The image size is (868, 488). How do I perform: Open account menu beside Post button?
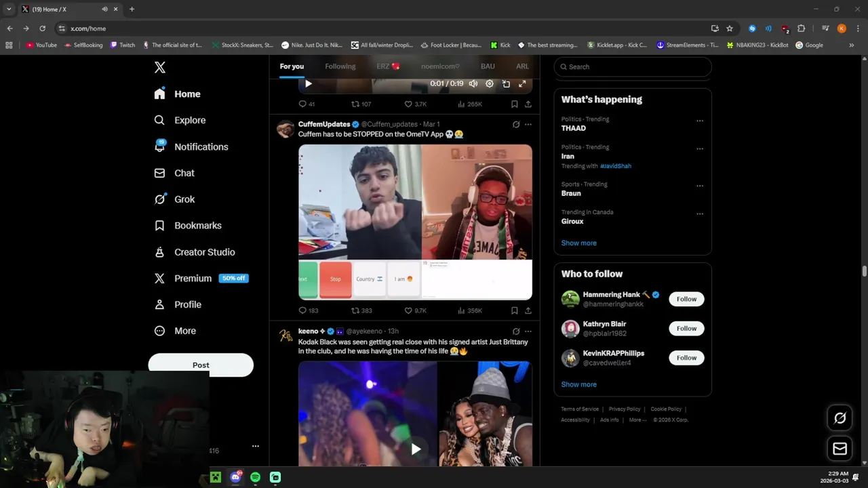(x=256, y=446)
